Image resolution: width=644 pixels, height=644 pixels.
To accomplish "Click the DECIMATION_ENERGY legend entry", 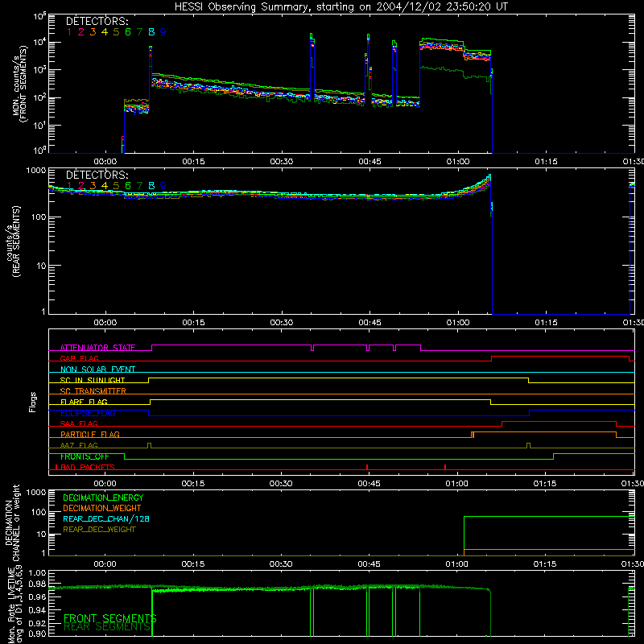I will coord(103,497).
